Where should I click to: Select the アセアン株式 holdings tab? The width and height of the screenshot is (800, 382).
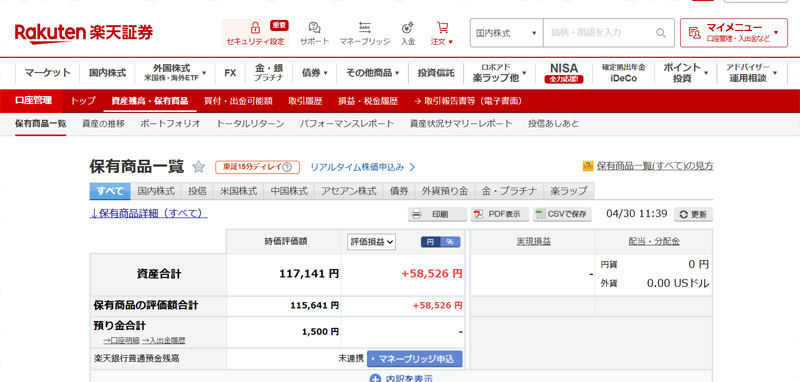348,191
